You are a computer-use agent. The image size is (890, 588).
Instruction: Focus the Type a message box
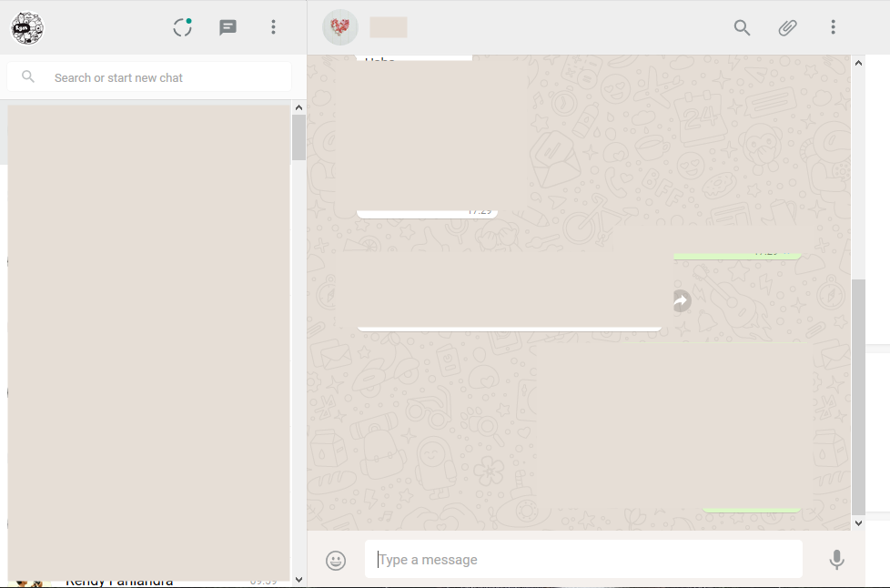click(583, 559)
